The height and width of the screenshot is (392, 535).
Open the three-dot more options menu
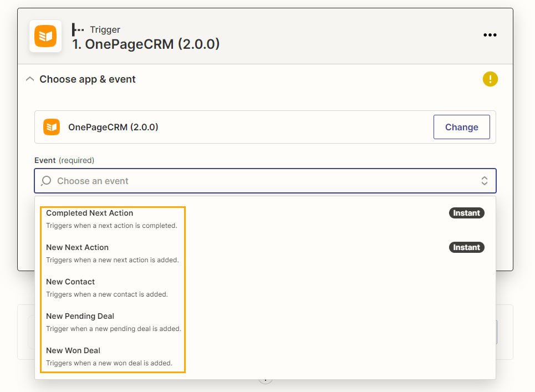(490, 35)
